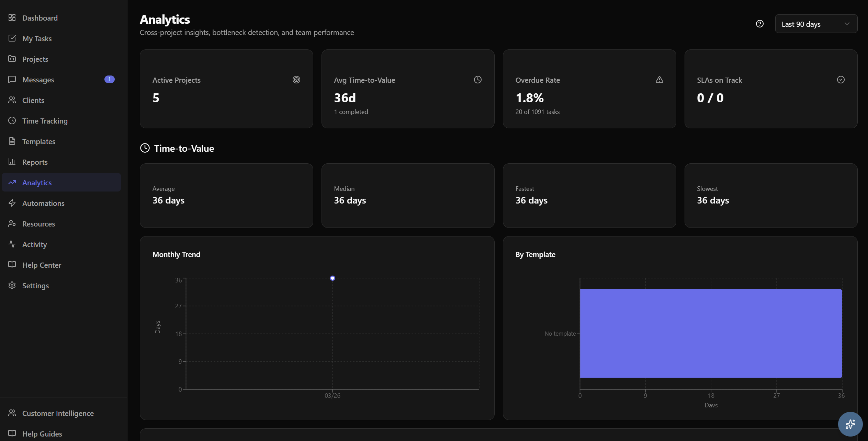Viewport: 868px width, 441px height.
Task: Open Messages showing one unread notification
Action: pos(38,79)
